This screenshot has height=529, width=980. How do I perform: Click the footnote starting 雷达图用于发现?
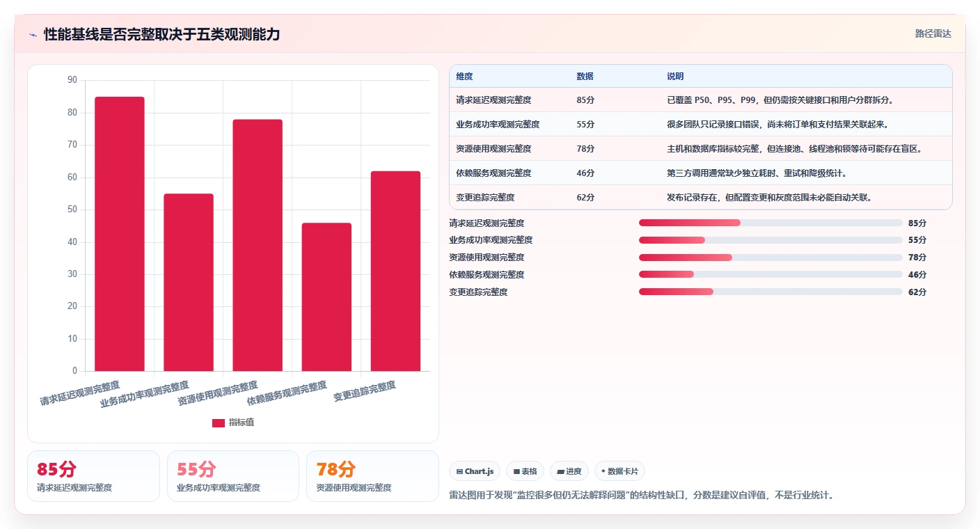[x=642, y=496]
